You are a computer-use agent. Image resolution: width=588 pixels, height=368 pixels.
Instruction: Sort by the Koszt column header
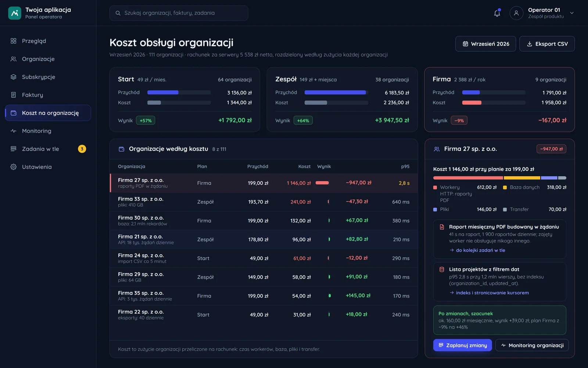click(x=304, y=166)
